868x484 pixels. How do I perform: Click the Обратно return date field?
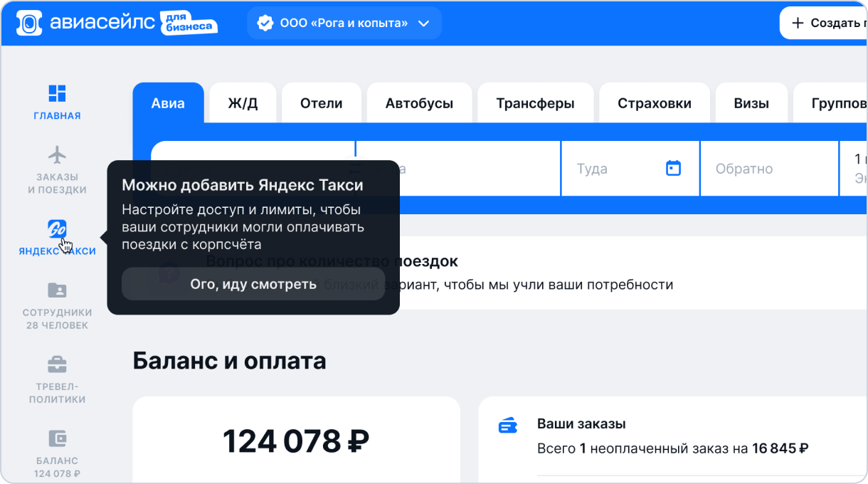[x=768, y=169]
